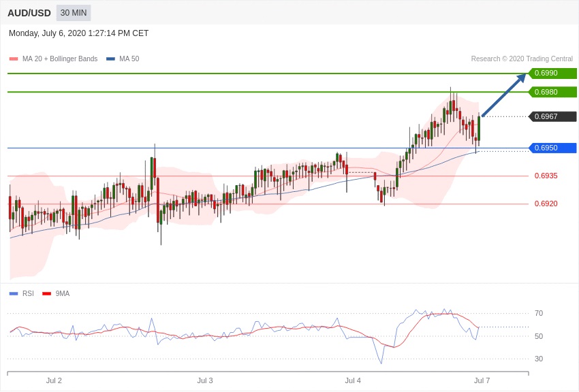The height and width of the screenshot is (392, 579).
Task: Click the RSI 30 level label
Action: [x=539, y=359]
